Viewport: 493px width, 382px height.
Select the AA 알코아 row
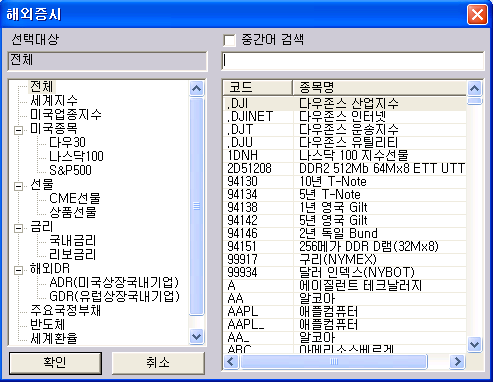click(345, 299)
